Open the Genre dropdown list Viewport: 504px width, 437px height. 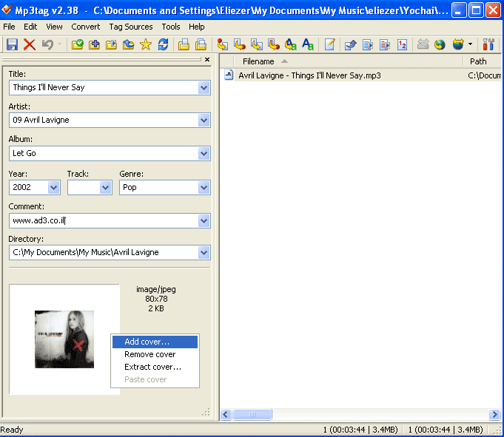click(x=204, y=188)
